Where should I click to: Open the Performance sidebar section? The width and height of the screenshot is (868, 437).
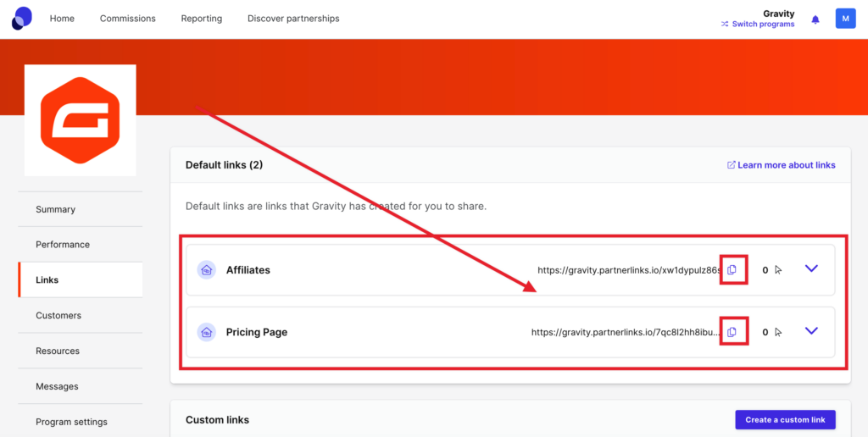63,245
